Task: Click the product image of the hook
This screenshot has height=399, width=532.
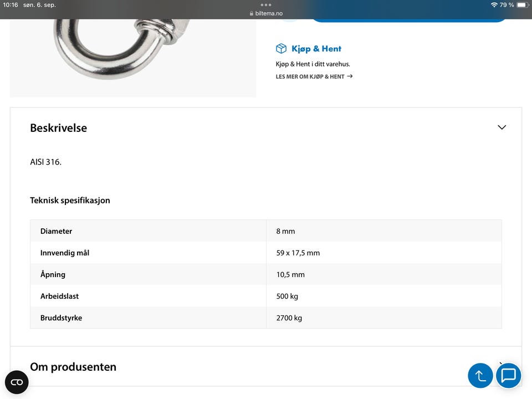Action: pyautogui.click(x=133, y=58)
